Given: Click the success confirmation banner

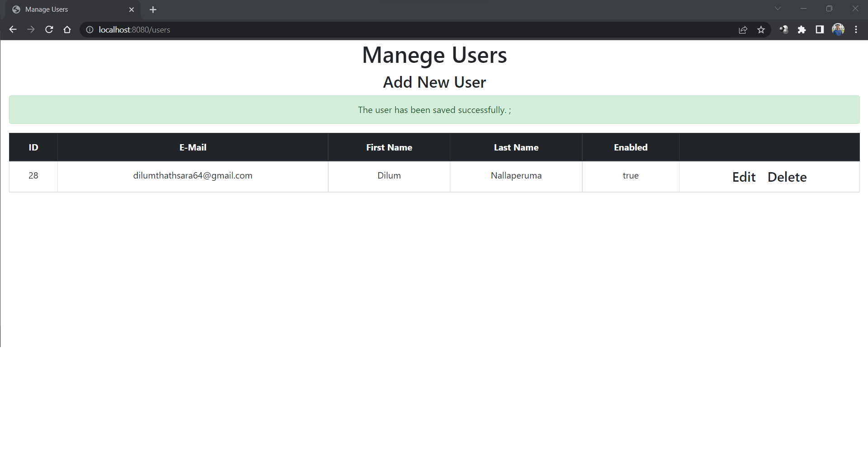Looking at the screenshot, I should pyautogui.click(x=434, y=109).
